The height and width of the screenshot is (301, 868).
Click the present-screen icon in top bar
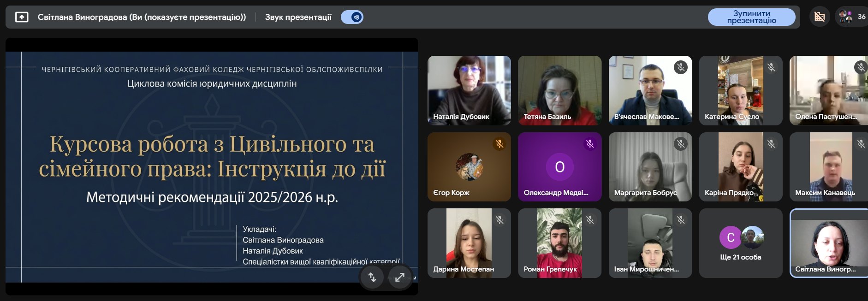pyautogui.click(x=22, y=17)
